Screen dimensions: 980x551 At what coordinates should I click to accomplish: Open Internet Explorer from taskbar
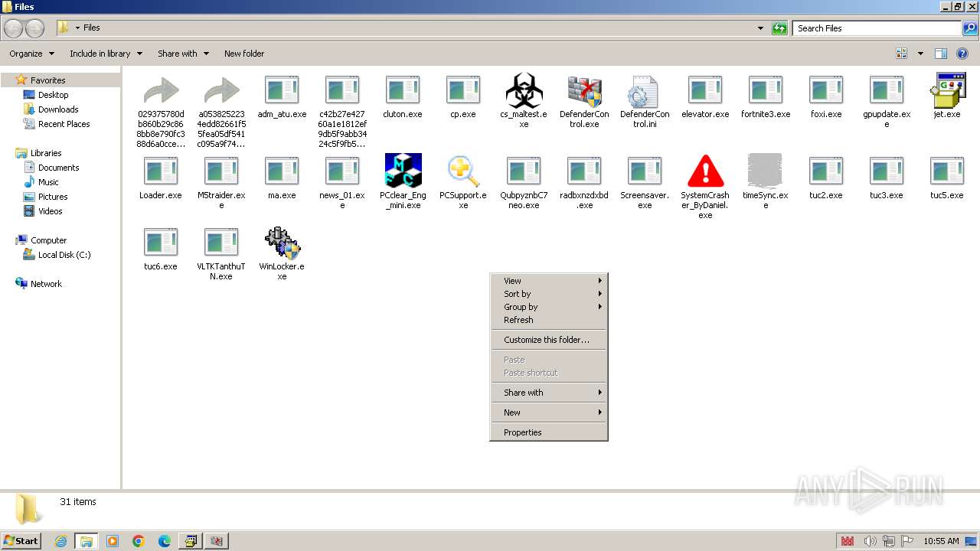coord(60,541)
